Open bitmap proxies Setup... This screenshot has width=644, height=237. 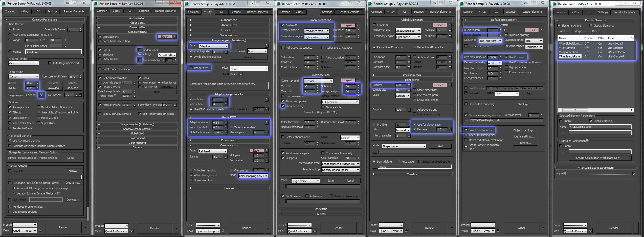pos(72,158)
